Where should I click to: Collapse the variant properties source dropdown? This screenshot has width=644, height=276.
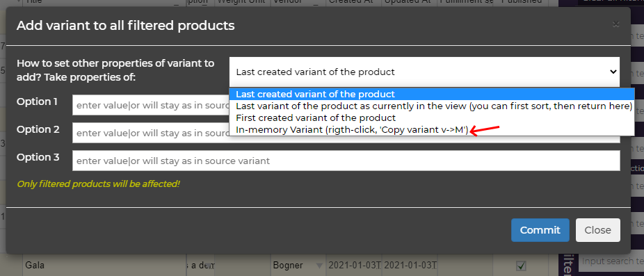pos(424,72)
